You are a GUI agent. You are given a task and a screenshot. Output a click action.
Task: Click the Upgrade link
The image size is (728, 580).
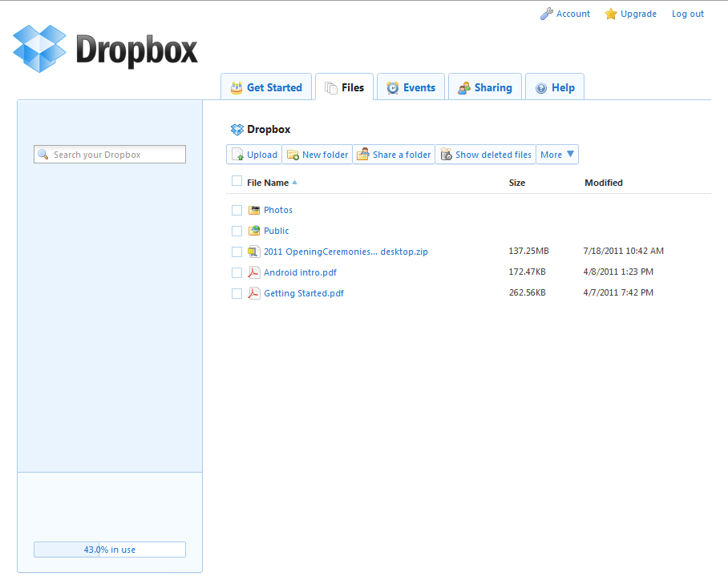638,14
